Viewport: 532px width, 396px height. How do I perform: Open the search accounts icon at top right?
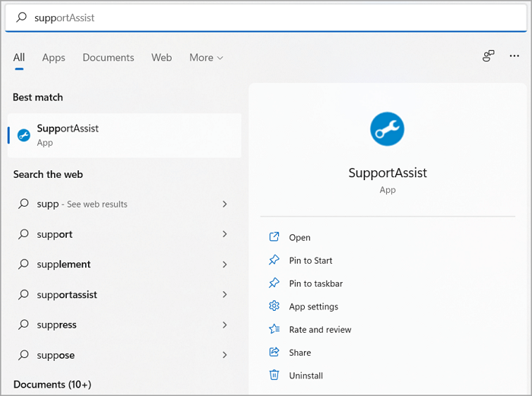point(489,56)
